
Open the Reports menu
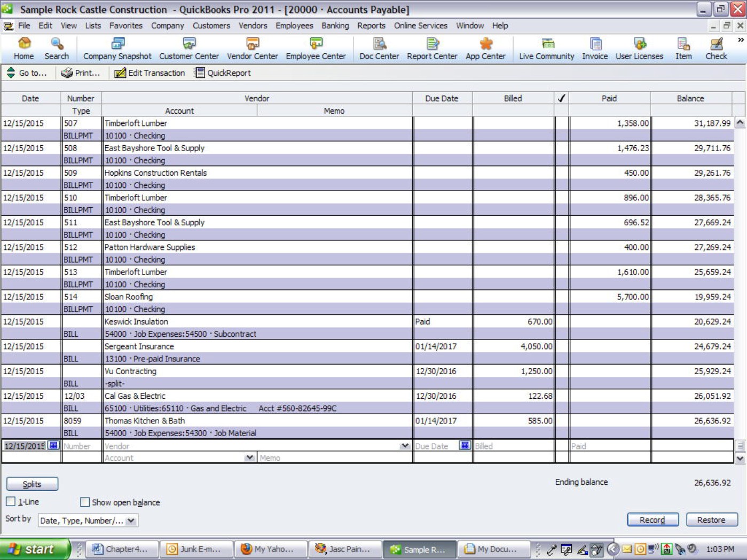(x=371, y=26)
